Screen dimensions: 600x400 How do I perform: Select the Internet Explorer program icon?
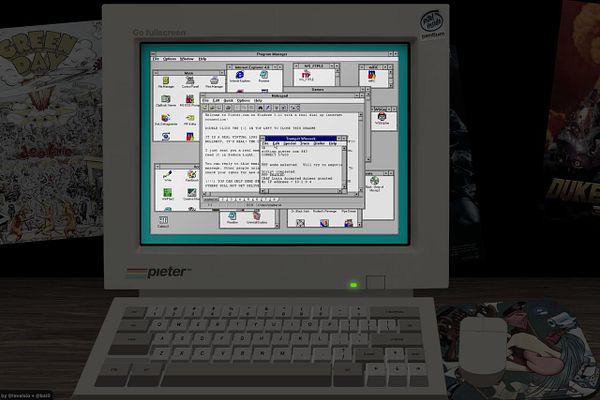pyautogui.click(x=240, y=76)
